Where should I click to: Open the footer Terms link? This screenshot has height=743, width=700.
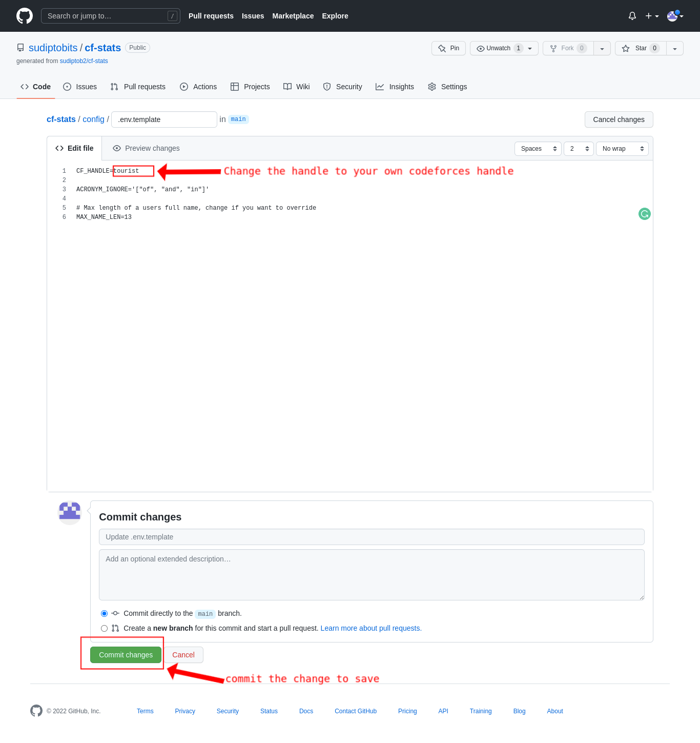click(x=145, y=711)
